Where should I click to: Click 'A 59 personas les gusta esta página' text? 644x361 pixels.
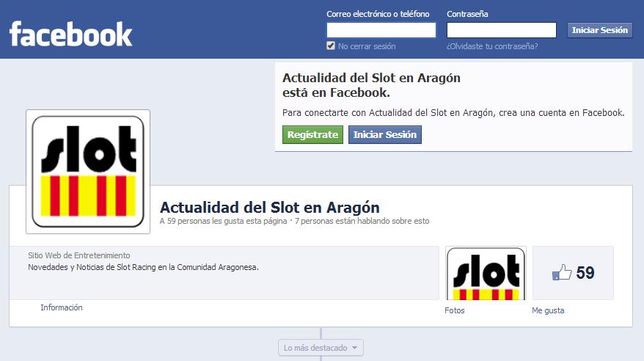224,221
